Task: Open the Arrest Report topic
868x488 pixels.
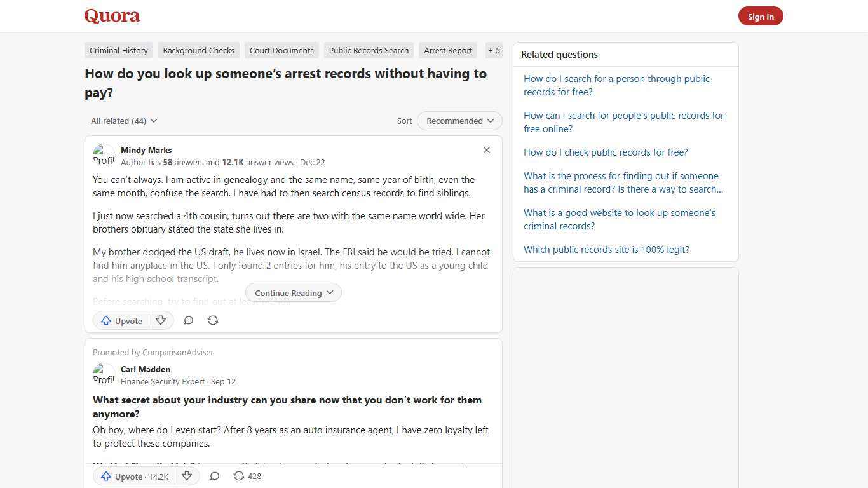Action: (448, 50)
